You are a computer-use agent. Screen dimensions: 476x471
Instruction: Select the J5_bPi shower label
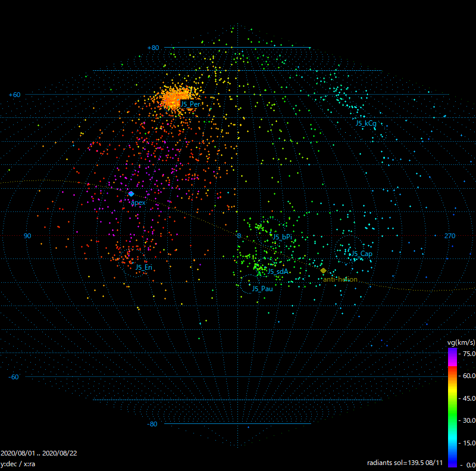(x=282, y=237)
